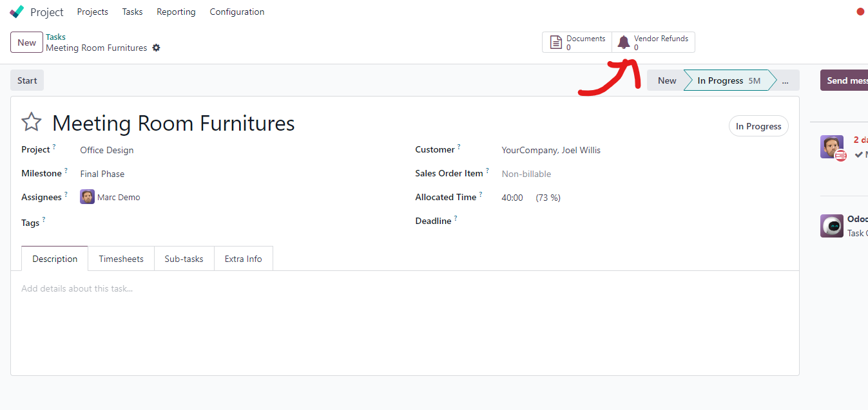Click the Send message button
The image size is (868, 410).
[844, 80]
